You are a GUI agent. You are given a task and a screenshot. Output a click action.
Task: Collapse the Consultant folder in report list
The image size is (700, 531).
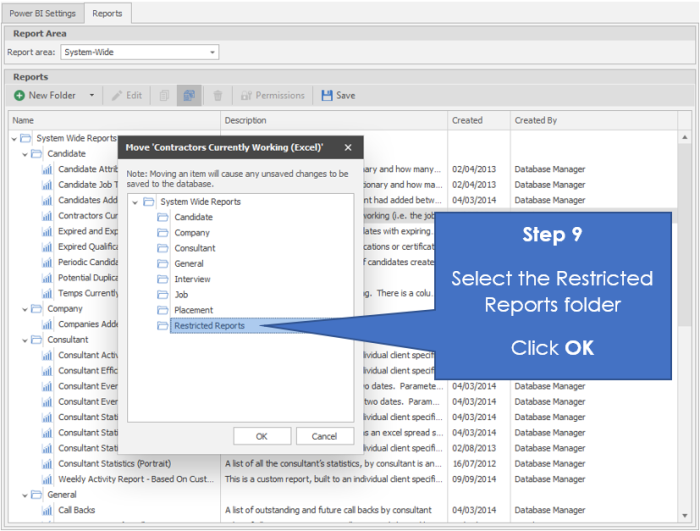pos(25,340)
